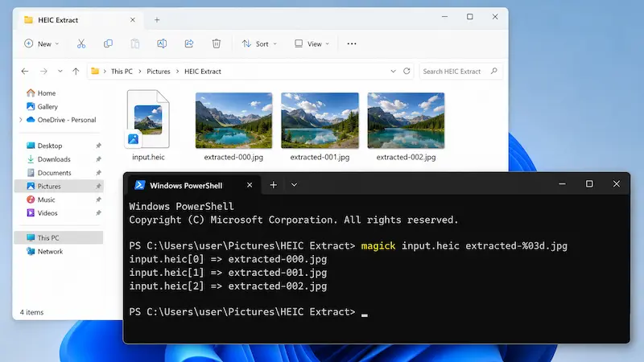
Task: Expand the OneDrive - Personal node
Action: pyautogui.click(x=21, y=120)
